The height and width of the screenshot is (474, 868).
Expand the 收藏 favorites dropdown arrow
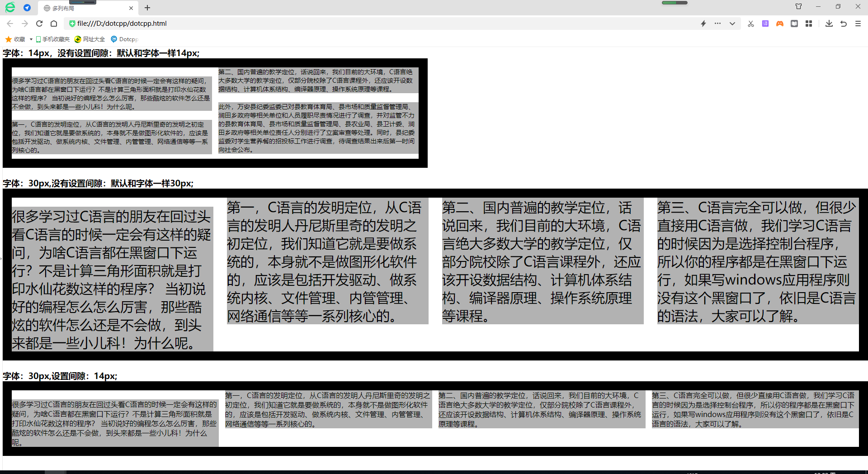[31, 39]
